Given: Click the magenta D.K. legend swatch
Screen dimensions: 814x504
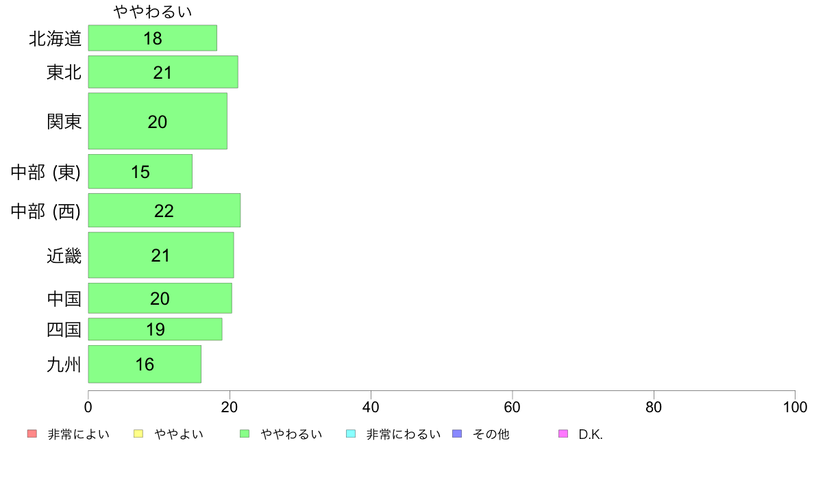Looking at the screenshot, I should click(x=563, y=433).
